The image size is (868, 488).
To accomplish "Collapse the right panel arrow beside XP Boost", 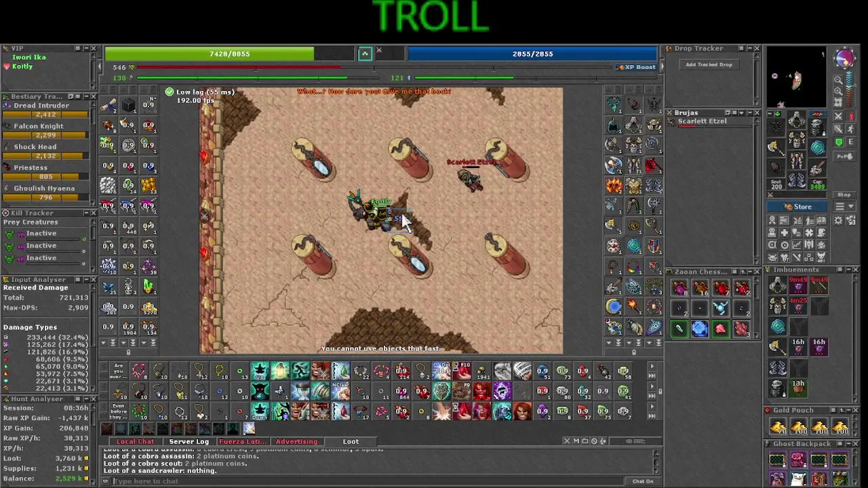I will [x=661, y=67].
